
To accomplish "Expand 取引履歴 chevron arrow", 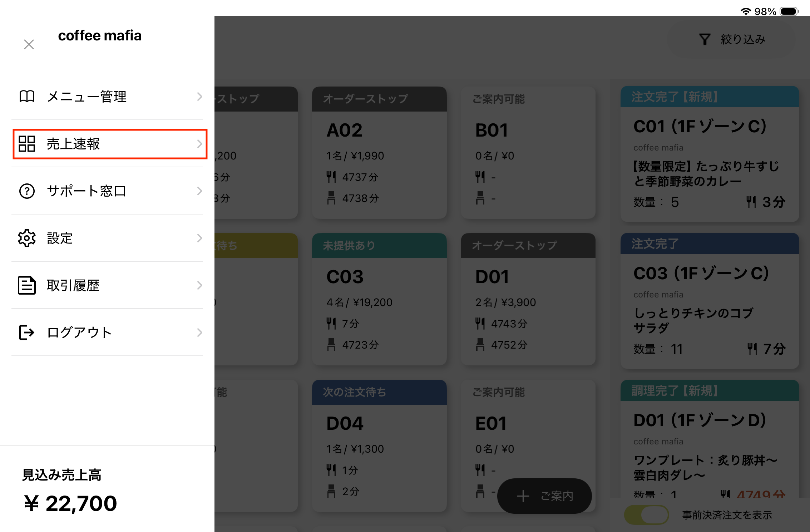I will pyautogui.click(x=199, y=285).
